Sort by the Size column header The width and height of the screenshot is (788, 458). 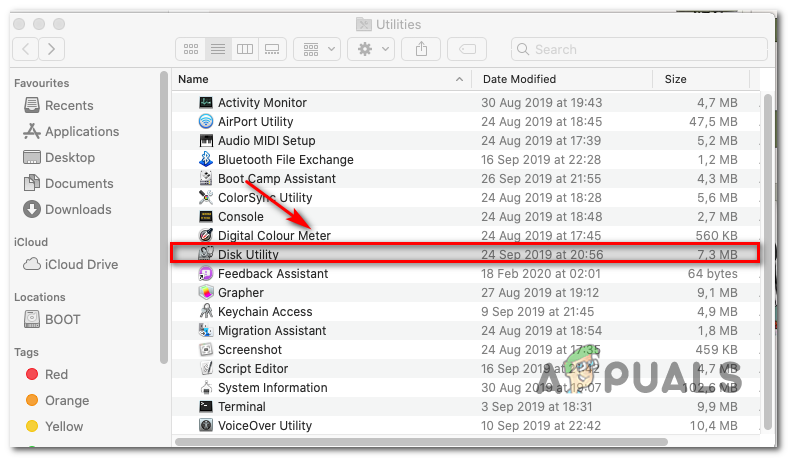click(x=675, y=79)
